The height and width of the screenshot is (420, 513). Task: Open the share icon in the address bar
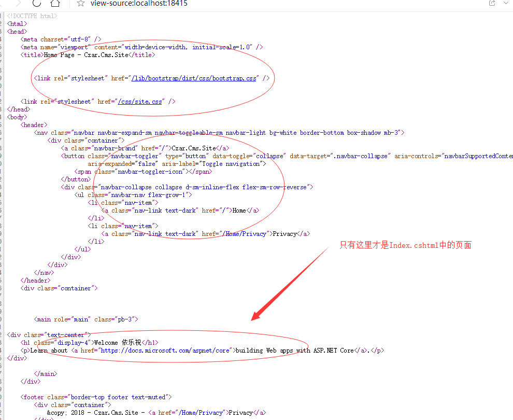492,3
